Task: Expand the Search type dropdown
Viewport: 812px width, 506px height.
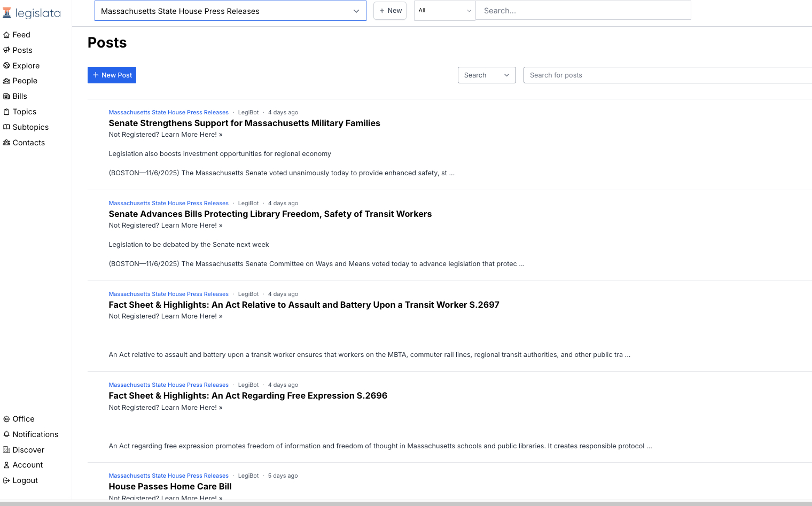Action: 486,75
